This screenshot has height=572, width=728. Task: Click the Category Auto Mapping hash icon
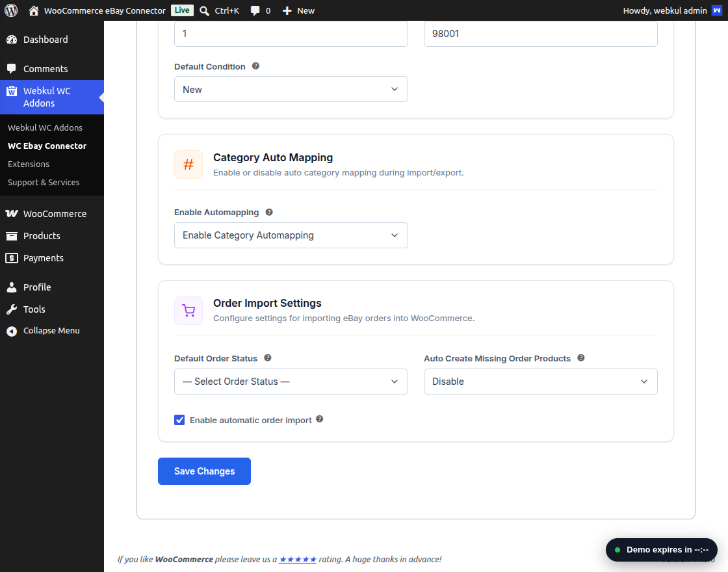pyautogui.click(x=188, y=164)
